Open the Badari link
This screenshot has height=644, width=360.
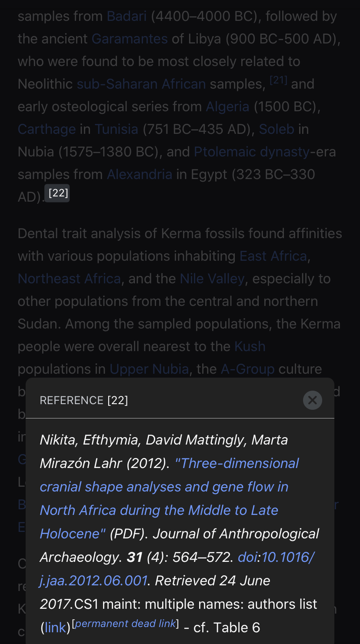pos(127,16)
